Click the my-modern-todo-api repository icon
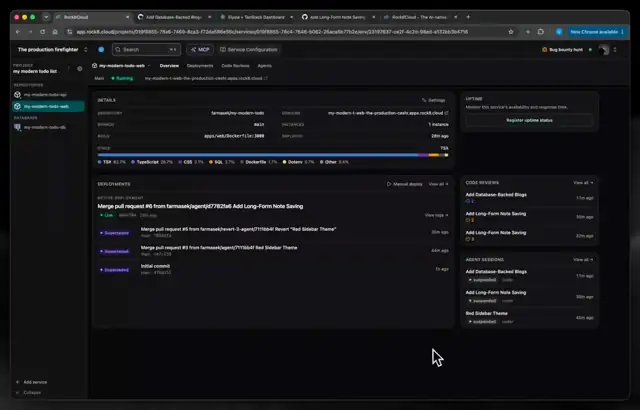Screen dimensions: 640x410 tap(17, 95)
